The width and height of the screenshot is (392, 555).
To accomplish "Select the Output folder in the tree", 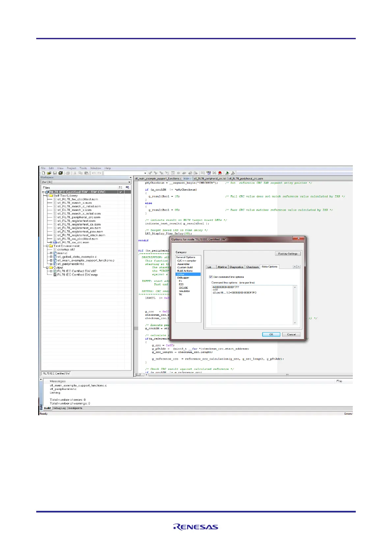I will (x=58, y=268).
